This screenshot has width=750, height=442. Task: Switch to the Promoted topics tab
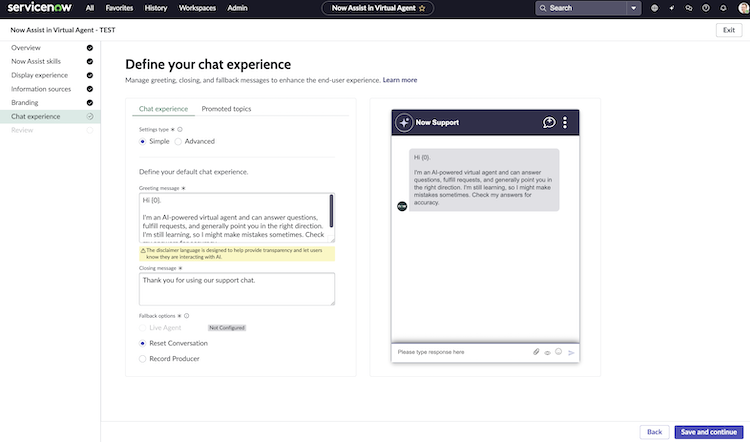[x=226, y=109]
